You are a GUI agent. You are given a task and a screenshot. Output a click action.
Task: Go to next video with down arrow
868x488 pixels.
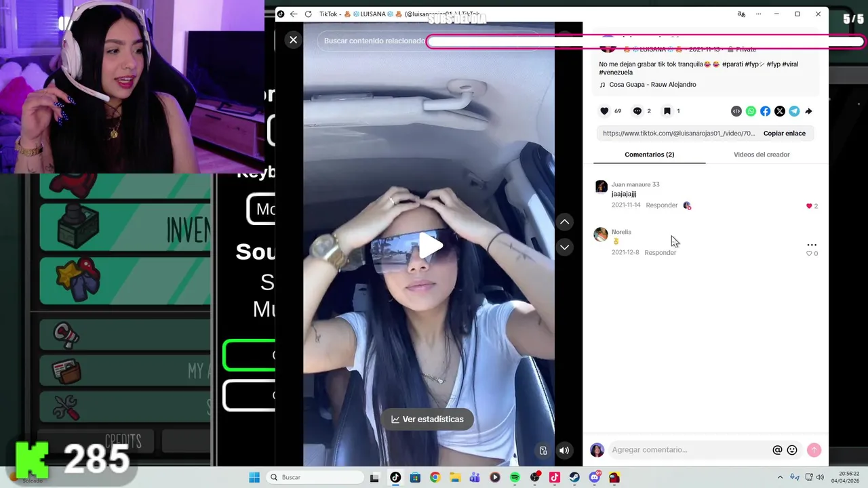tap(564, 247)
